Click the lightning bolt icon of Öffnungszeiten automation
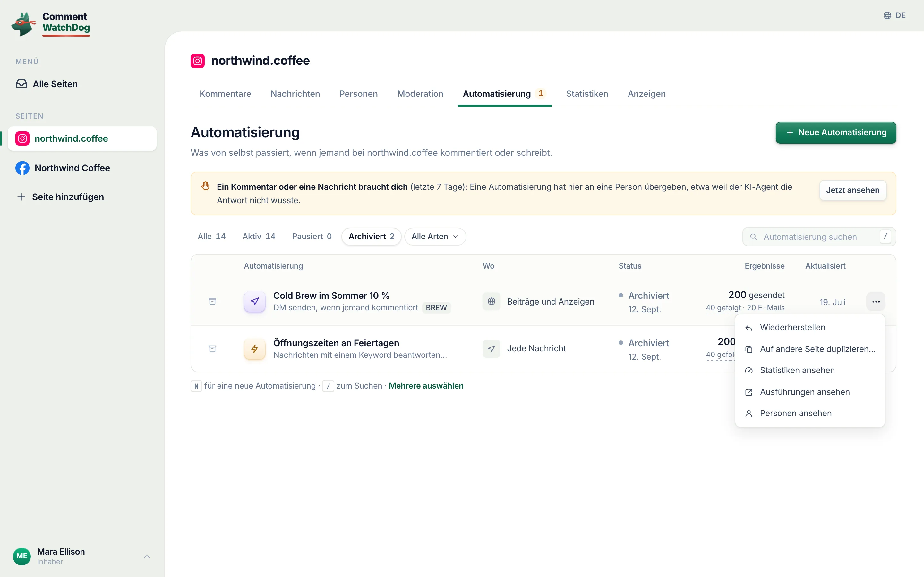 coord(255,348)
